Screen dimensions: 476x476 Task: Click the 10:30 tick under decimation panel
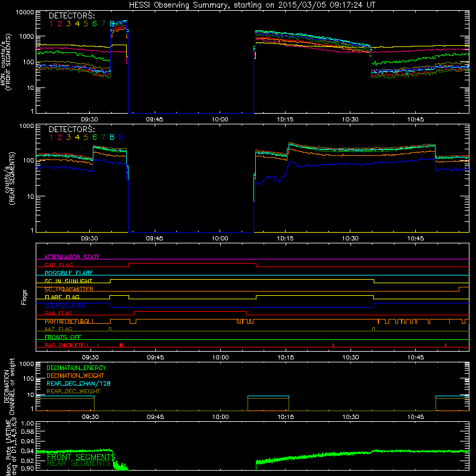[350, 417]
